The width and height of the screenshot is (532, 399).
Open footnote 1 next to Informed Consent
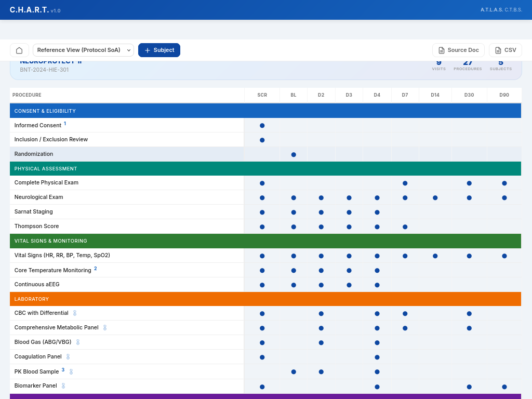coord(65,123)
